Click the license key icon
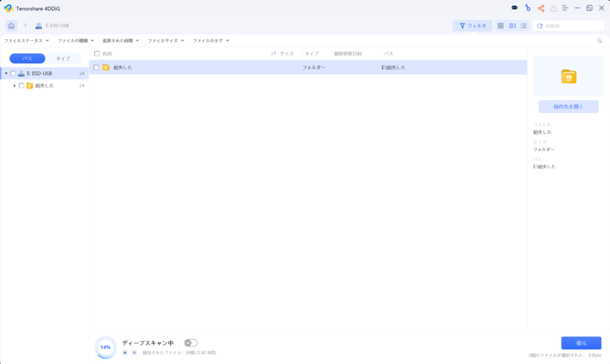Screen dimensions: 610x364 (528, 8)
